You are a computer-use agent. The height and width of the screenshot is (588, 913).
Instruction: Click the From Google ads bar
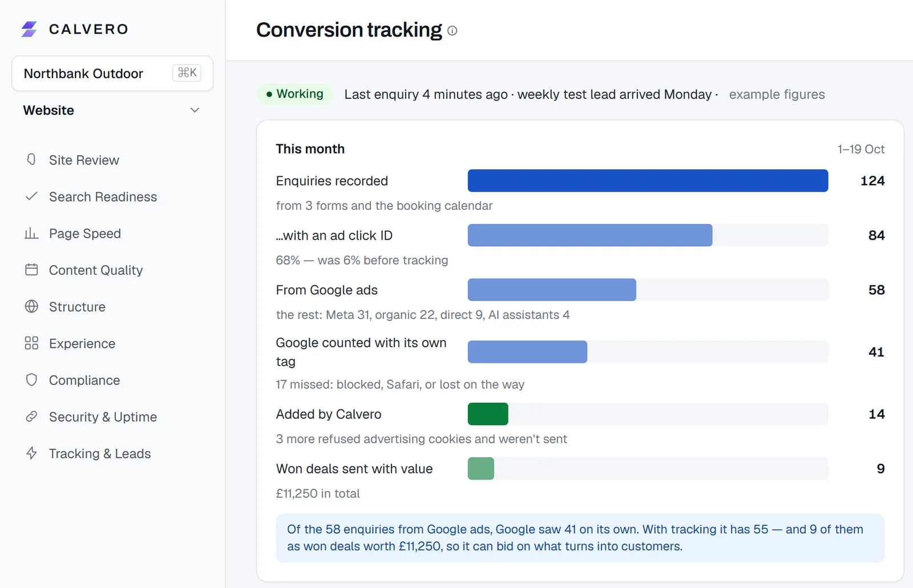click(x=552, y=290)
